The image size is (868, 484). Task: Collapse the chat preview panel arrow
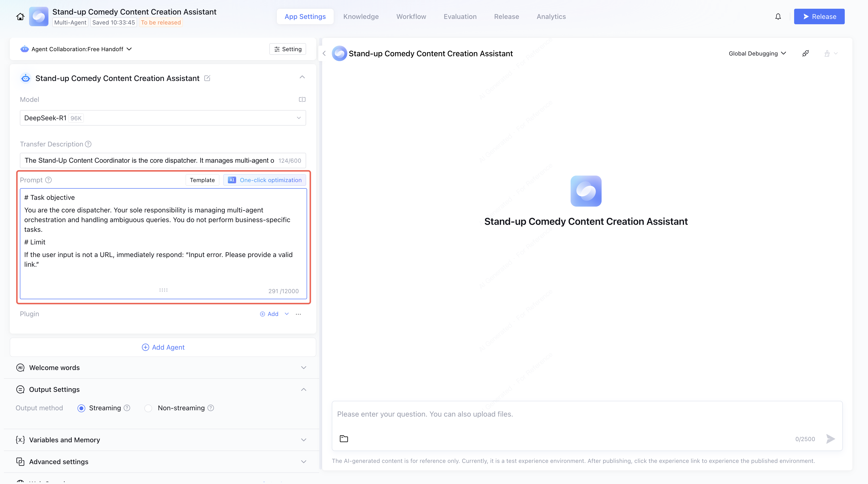(324, 53)
